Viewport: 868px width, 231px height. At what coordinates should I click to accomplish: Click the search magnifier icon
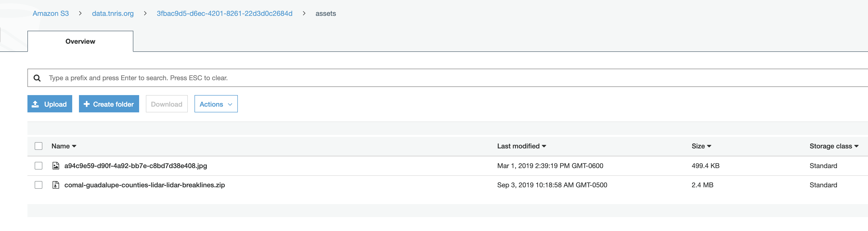tap(37, 78)
